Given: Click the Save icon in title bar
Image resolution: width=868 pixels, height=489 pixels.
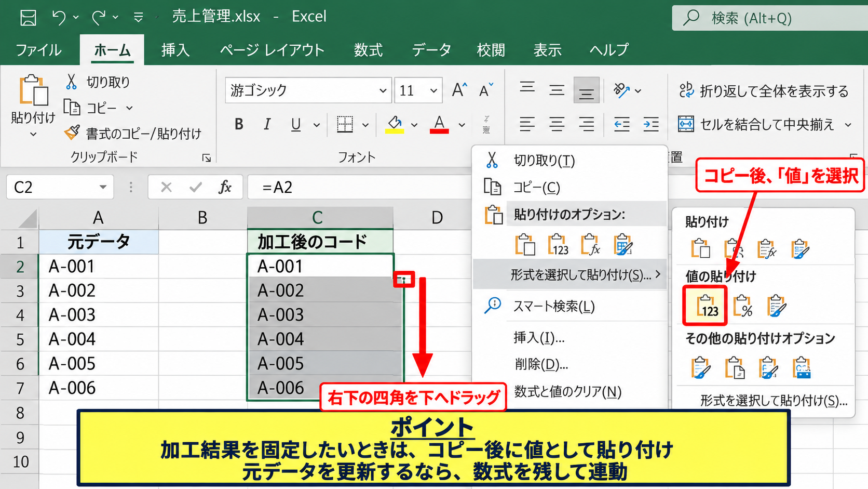Looking at the screenshot, I should [28, 18].
